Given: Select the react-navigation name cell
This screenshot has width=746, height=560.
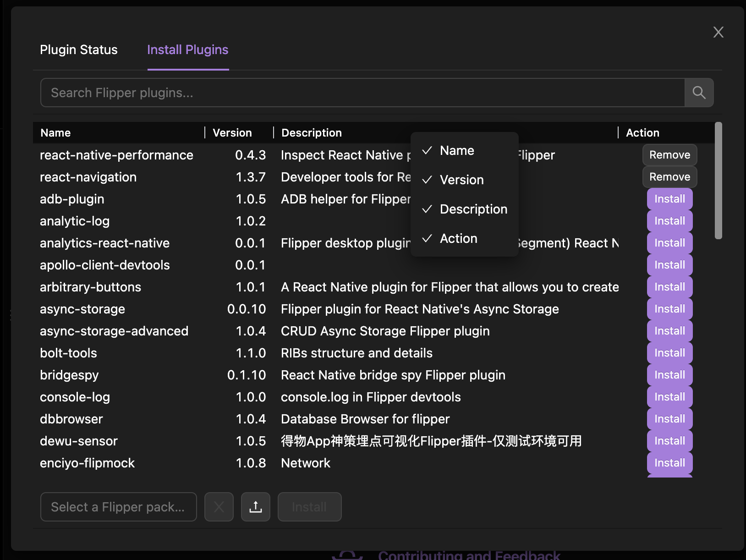Looking at the screenshot, I should click(88, 177).
